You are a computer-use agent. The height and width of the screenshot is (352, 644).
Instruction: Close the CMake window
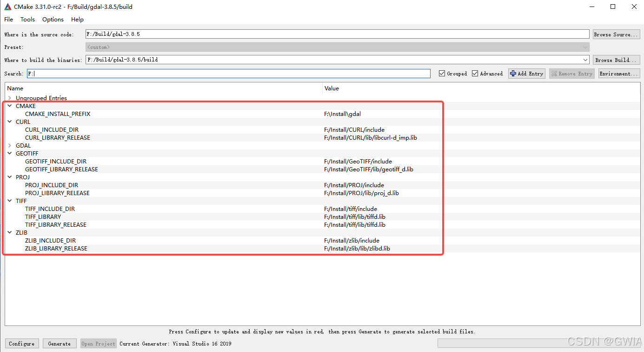click(x=634, y=7)
